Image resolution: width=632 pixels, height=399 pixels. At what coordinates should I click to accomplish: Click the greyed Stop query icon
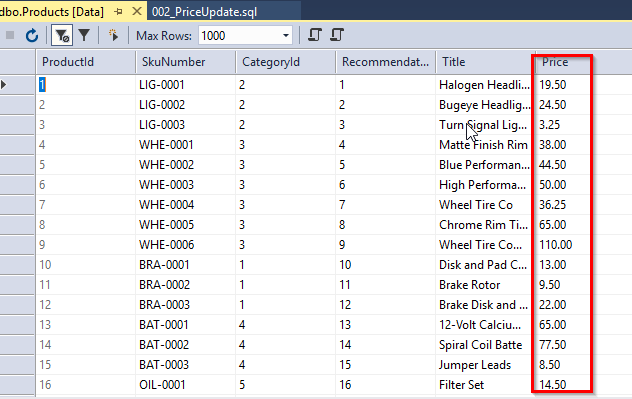click(10, 35)
